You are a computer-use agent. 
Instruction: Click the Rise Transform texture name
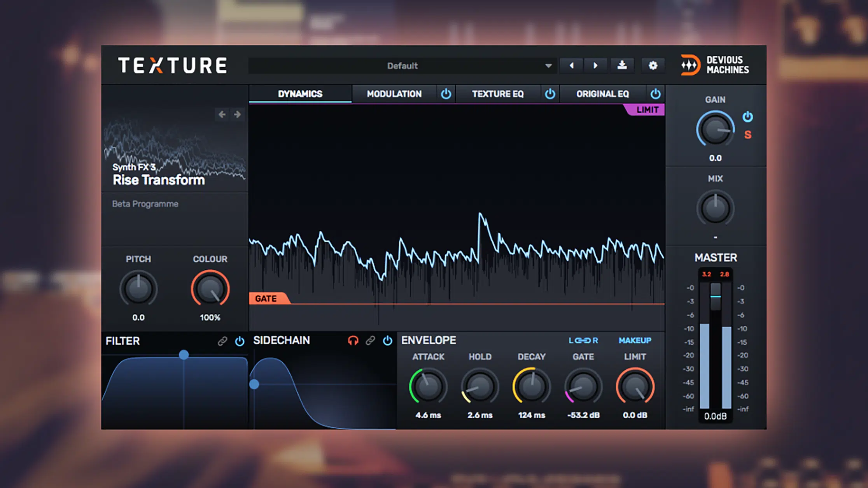tap(158, 180)
